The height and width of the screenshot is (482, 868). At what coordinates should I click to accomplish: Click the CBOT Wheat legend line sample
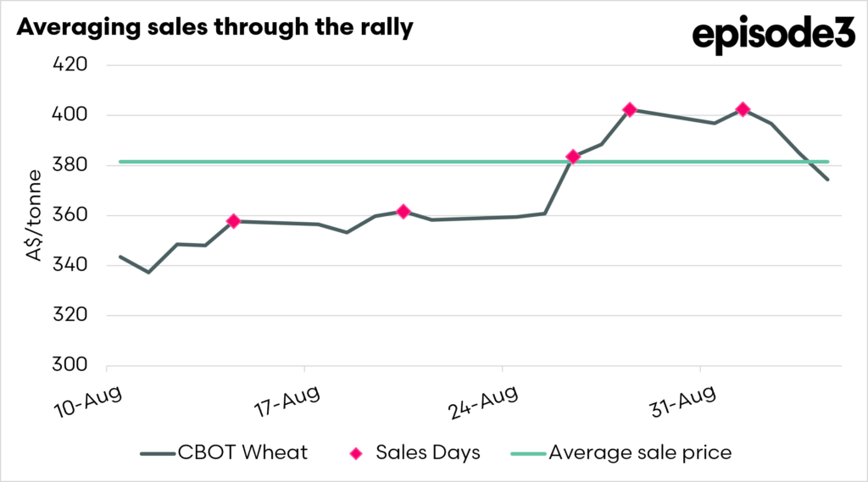tap(158, 454)
